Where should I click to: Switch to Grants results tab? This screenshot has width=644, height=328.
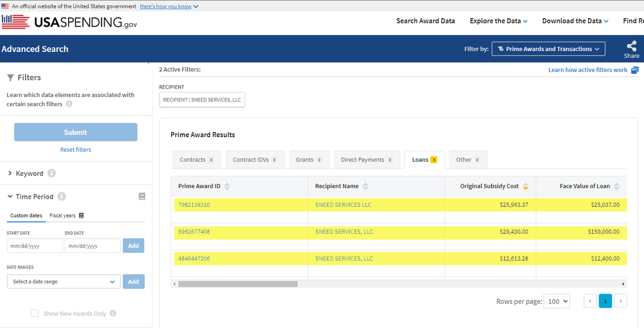click(x=309, y=160)
